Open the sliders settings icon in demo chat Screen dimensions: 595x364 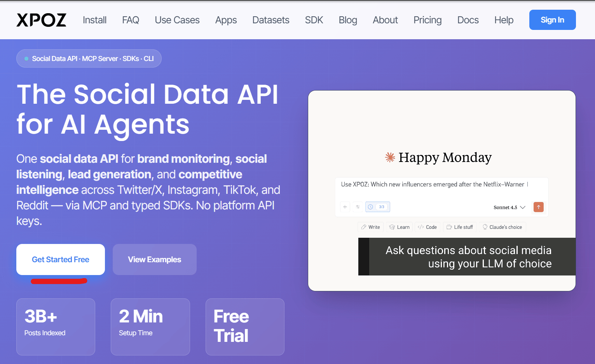[358, 207]
